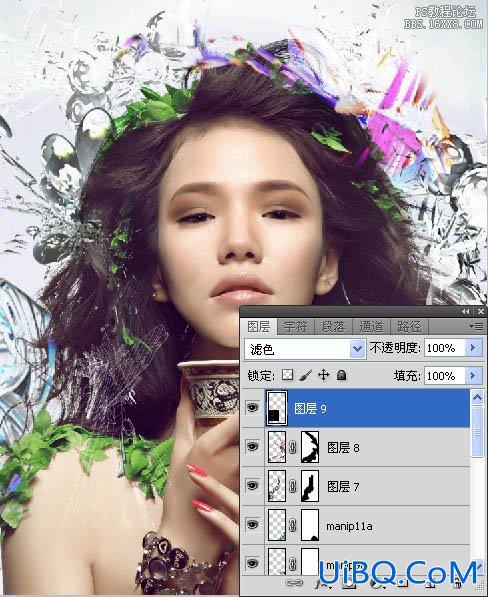Toggle mask link icon on 图层 8

click(x=293, y=447)
